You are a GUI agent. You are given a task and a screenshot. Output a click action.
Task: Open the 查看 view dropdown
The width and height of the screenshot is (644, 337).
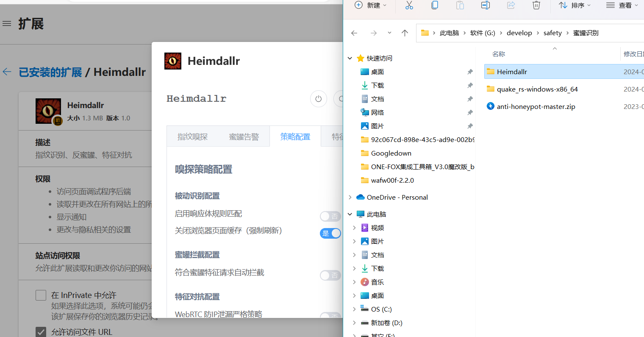[x=622, y=5]
